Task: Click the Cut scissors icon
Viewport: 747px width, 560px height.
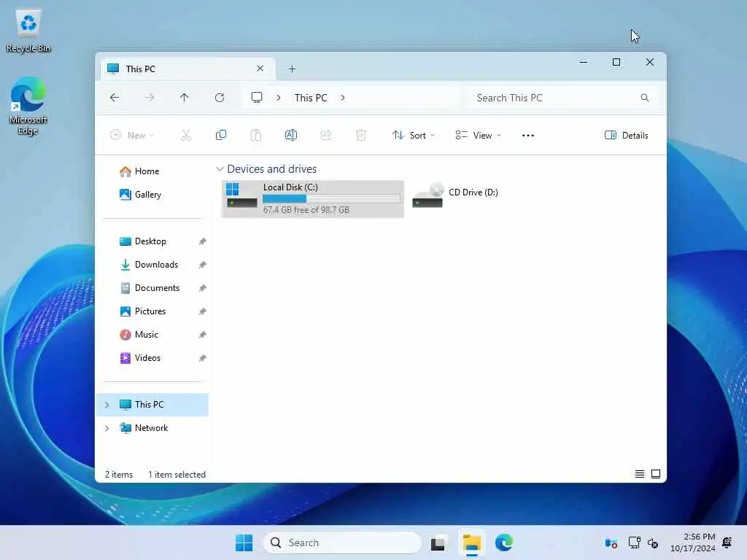Action: (186, 135)
